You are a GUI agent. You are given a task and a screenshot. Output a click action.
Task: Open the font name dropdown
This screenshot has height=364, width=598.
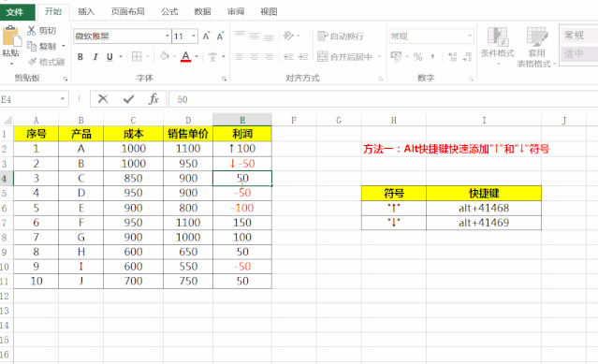tap(167, 36)
